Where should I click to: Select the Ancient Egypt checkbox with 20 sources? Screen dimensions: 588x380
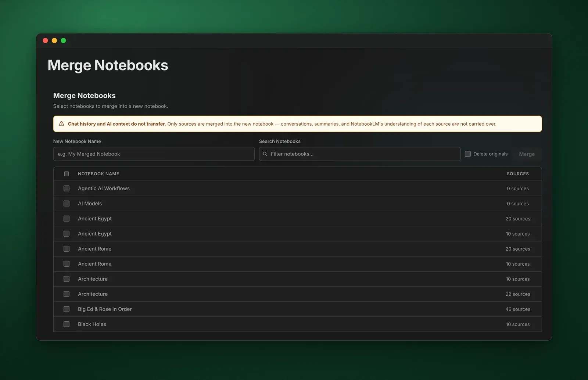[67, 219]
